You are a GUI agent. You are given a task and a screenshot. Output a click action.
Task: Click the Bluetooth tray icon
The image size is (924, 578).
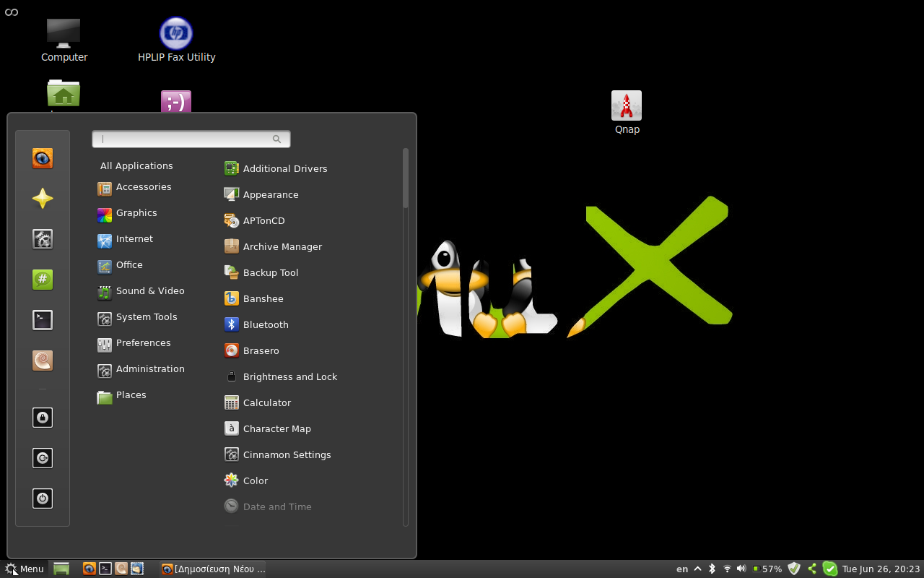[x=712, y=569]
